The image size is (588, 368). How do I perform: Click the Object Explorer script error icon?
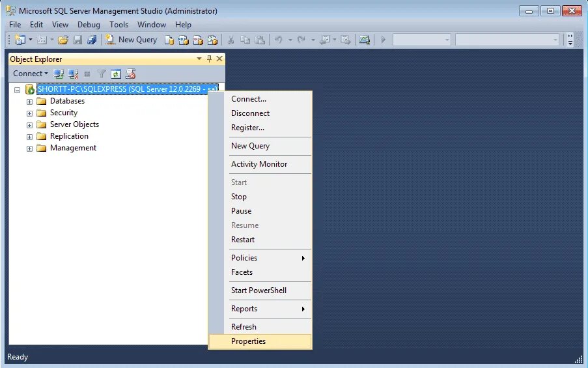(x=130, y=74)
